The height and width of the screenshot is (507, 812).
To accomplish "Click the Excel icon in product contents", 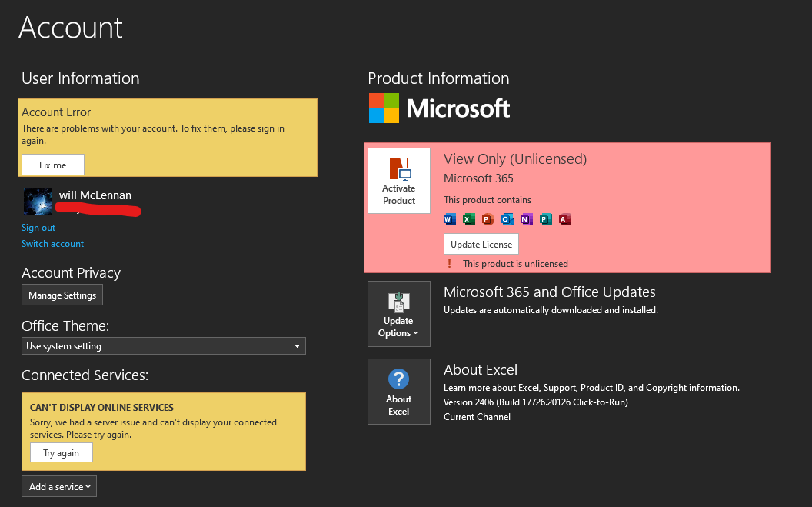I will 468,219.
